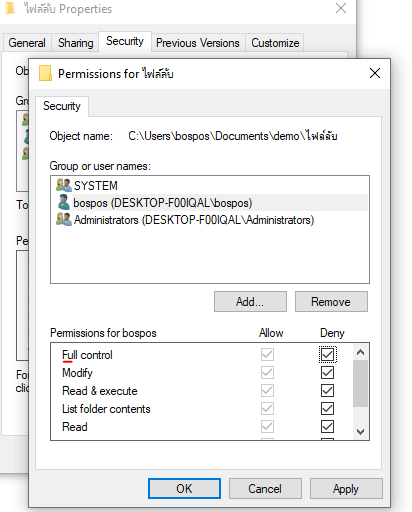
Task: Uncheck Deny for Full control
Action: pyautogui.click(x=327, y=354)
